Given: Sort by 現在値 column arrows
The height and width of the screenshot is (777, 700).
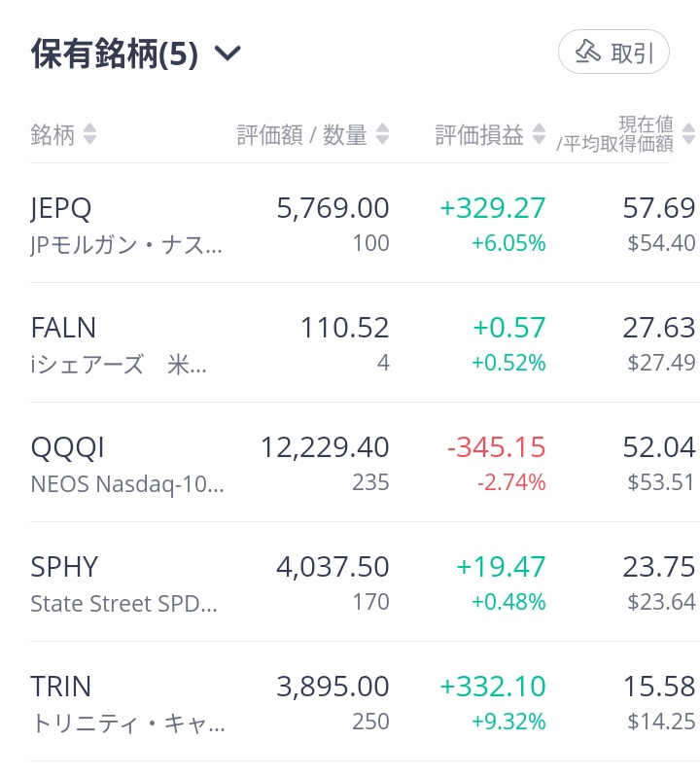Looking at the screenshot, I should coord(688,134).
